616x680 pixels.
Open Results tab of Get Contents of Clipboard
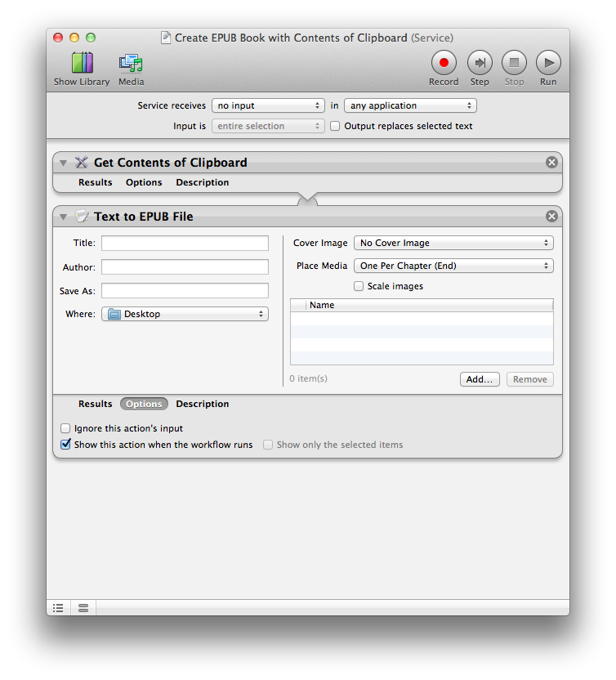click(x=95, y=182)
